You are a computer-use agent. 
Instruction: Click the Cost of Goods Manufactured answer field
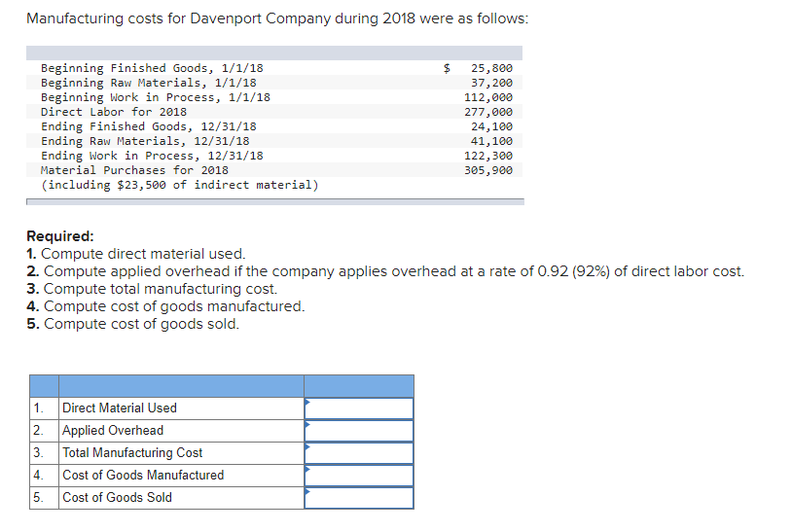(x=359, y=476)
